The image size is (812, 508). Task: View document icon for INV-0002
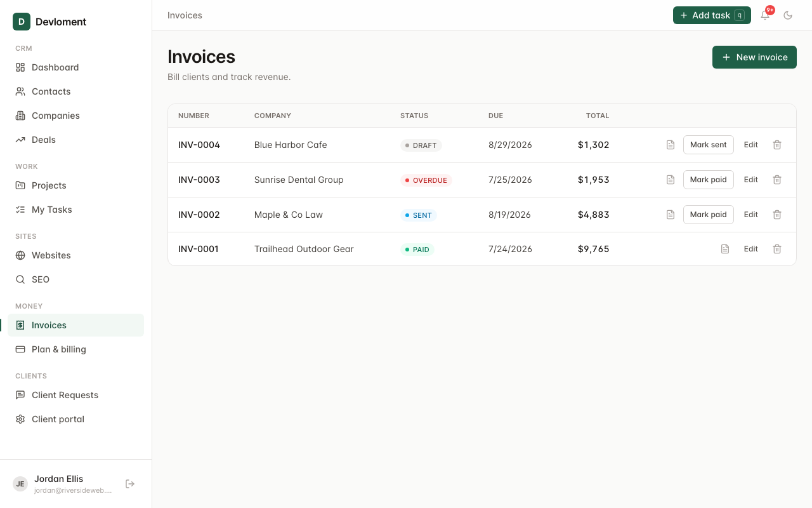[x=671, y=215]
